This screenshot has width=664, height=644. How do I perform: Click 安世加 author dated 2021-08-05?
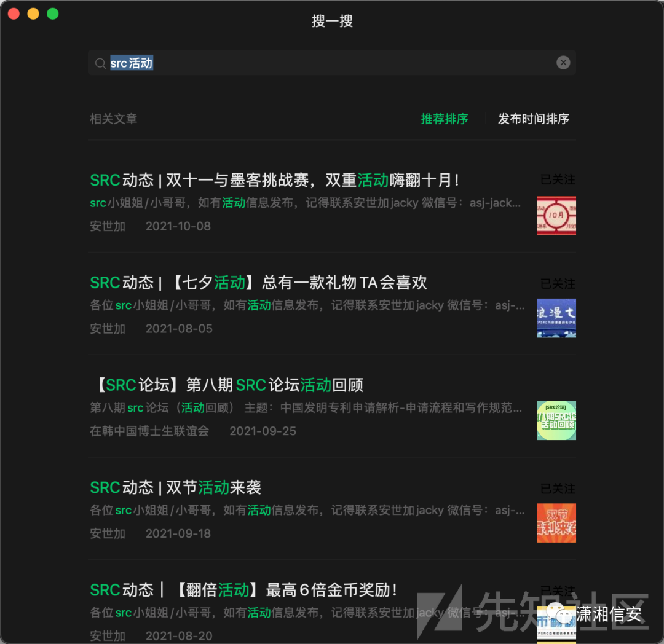(x=108, y=329)
